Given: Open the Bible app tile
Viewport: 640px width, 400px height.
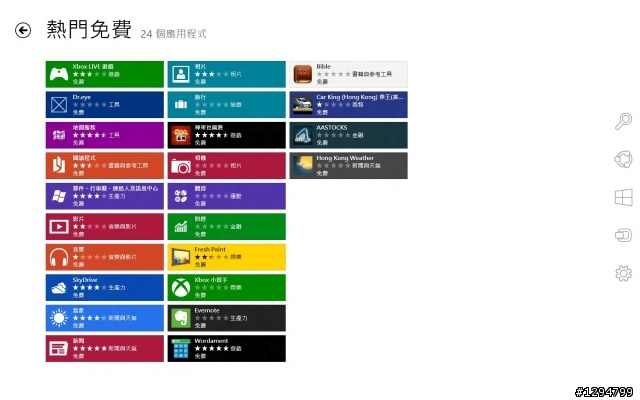Looking at the screenshot, I should (349, 74).
